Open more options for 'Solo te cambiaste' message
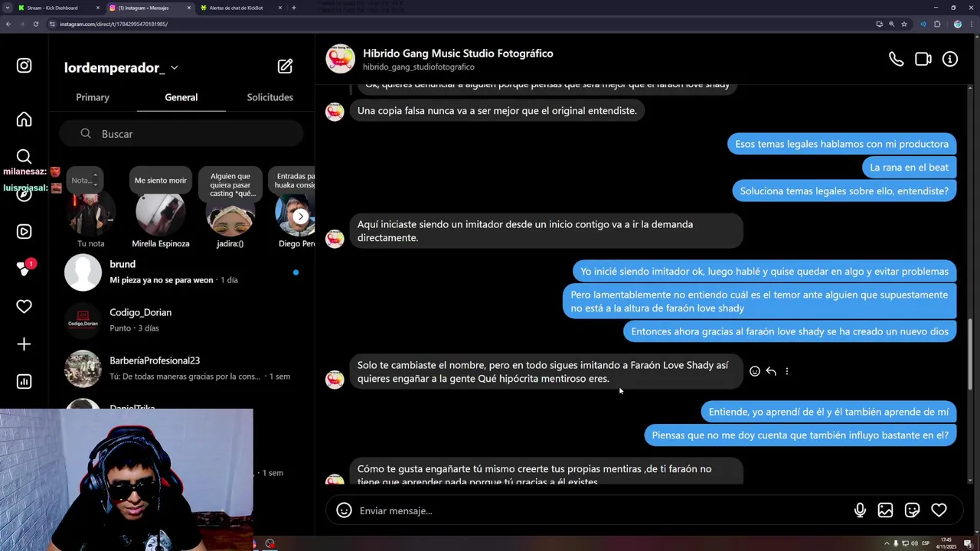Viewport: 980px width, 551px height. pyautogui.click(x=787, y=372)
